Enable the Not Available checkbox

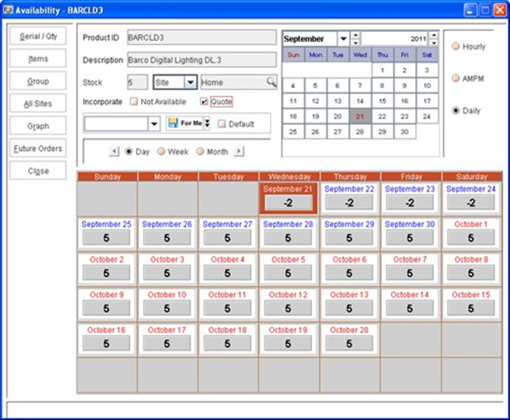pos(134,101)
